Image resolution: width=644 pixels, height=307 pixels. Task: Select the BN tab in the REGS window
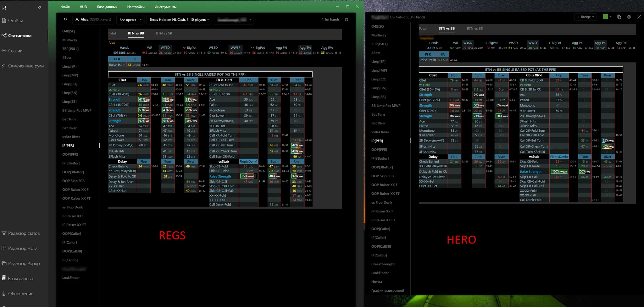coord(134,59)
